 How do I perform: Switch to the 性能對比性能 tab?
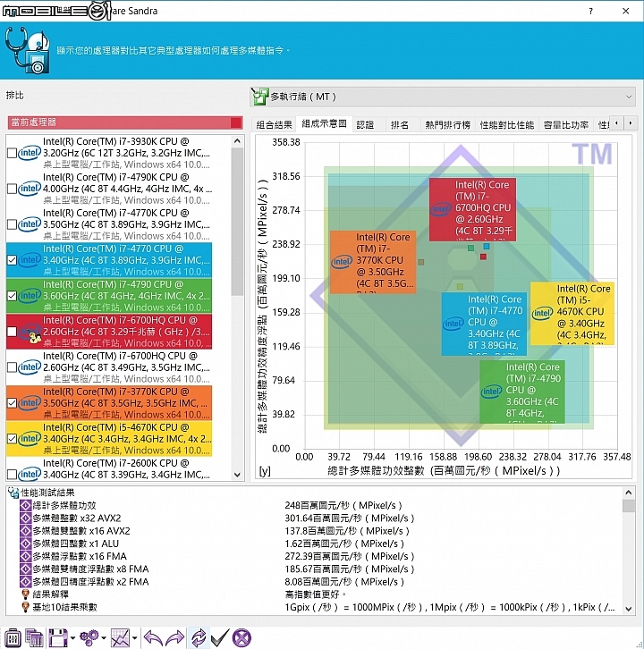pyautogui.click(x=507, y=124)
